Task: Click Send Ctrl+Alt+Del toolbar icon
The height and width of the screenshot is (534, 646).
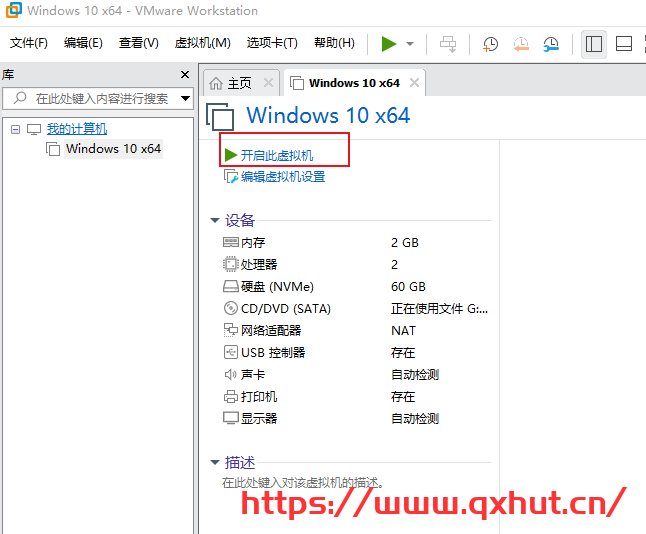Action: tap(448, 44)
